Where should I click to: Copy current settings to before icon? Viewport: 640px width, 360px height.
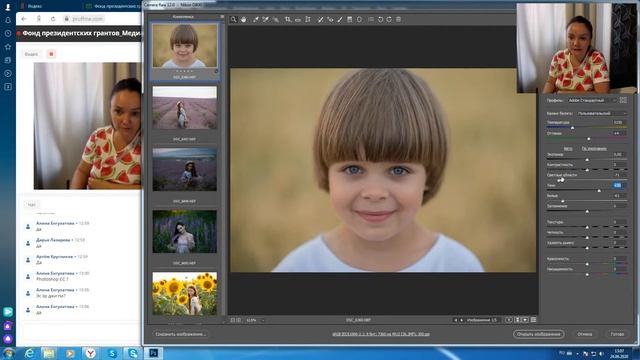point(525,320)
